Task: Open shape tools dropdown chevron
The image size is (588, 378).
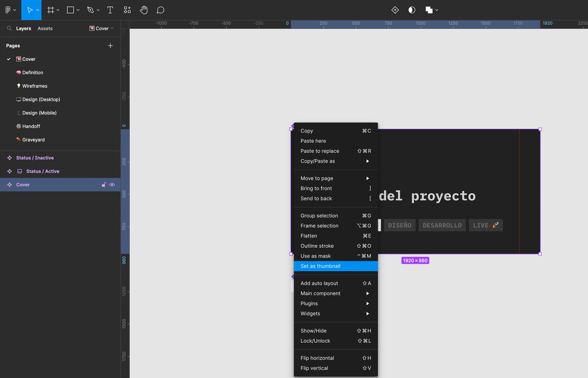Action: point(78,10)
